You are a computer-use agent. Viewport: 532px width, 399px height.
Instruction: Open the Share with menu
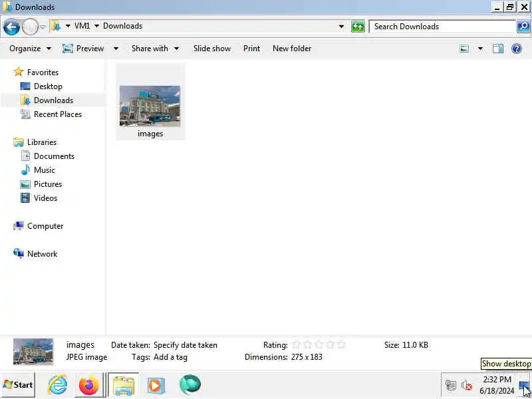coord(155,49)
